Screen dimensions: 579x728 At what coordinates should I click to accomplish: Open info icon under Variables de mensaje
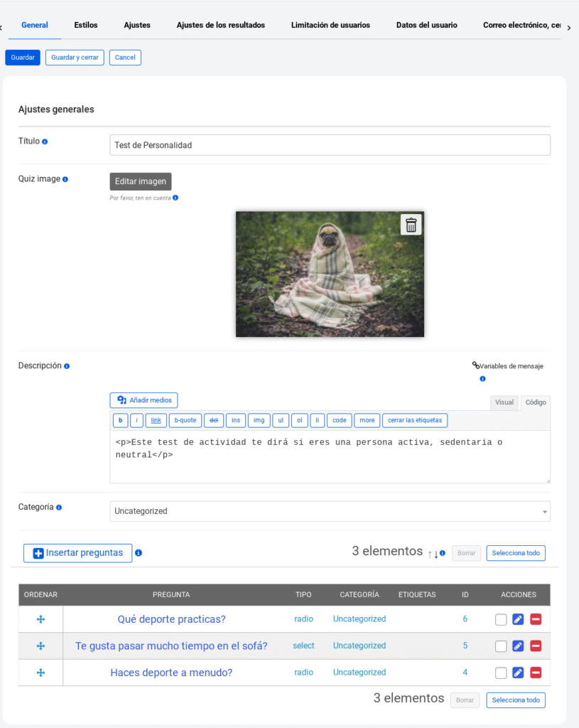click(x=482, y=379)
